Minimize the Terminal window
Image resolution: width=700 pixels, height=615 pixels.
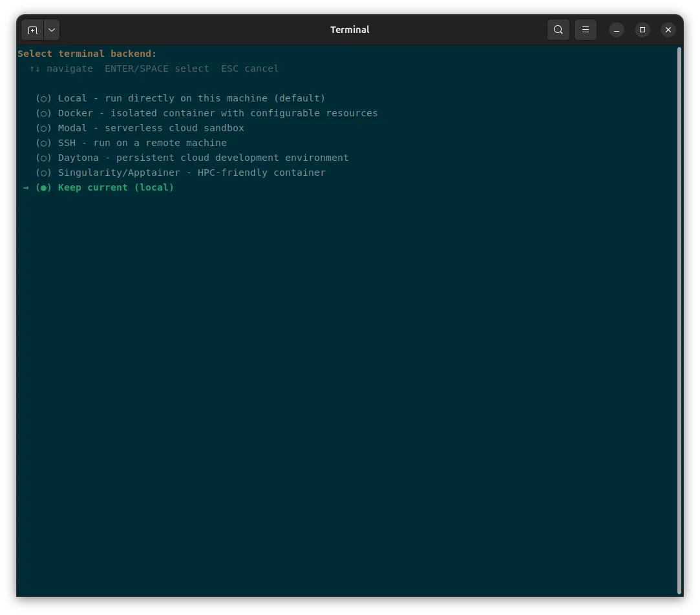pyautogui.click(x=617, y=30)
